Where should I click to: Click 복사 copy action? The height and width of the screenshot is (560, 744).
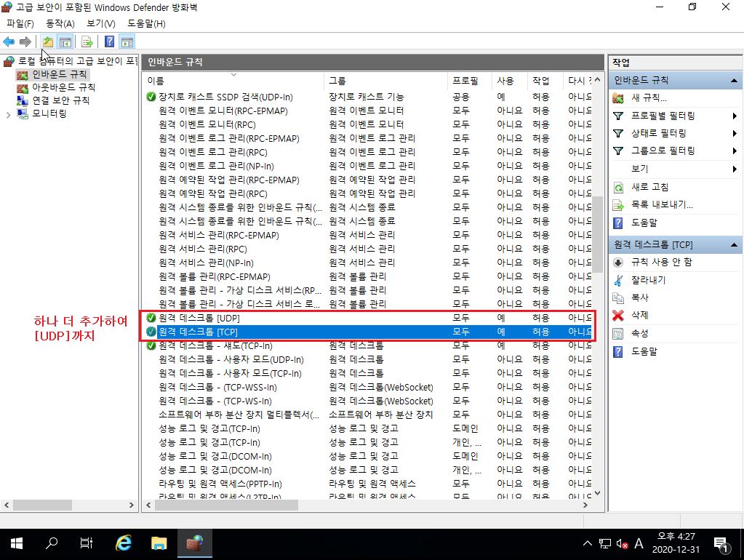(639, 297)
